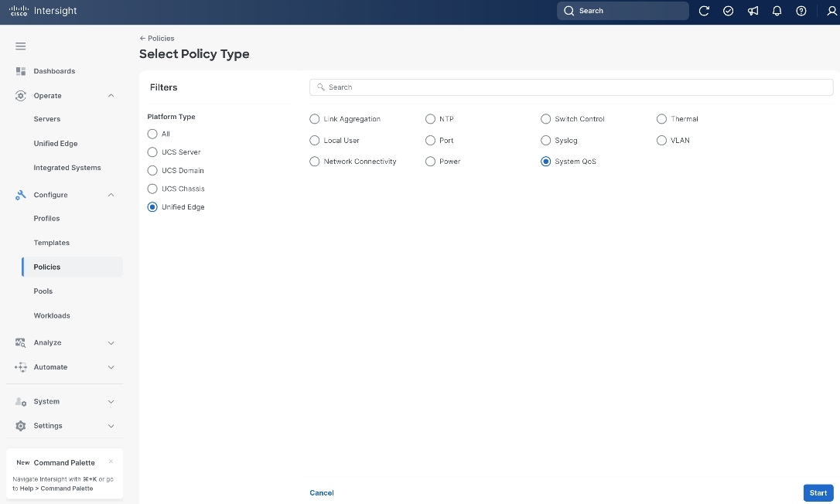
Task: Click the refresh icon in top bar
Action: coord(704,11)
